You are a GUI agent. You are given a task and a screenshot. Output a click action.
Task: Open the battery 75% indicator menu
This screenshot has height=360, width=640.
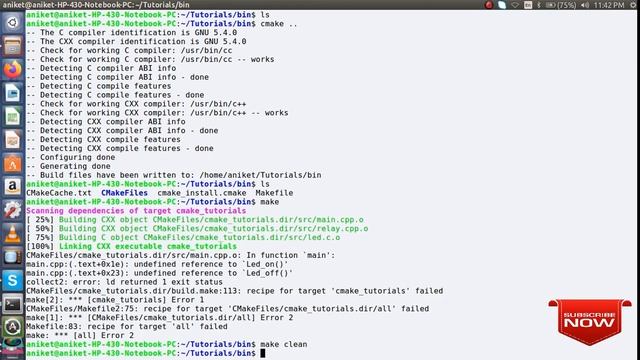tap(561, 5)
